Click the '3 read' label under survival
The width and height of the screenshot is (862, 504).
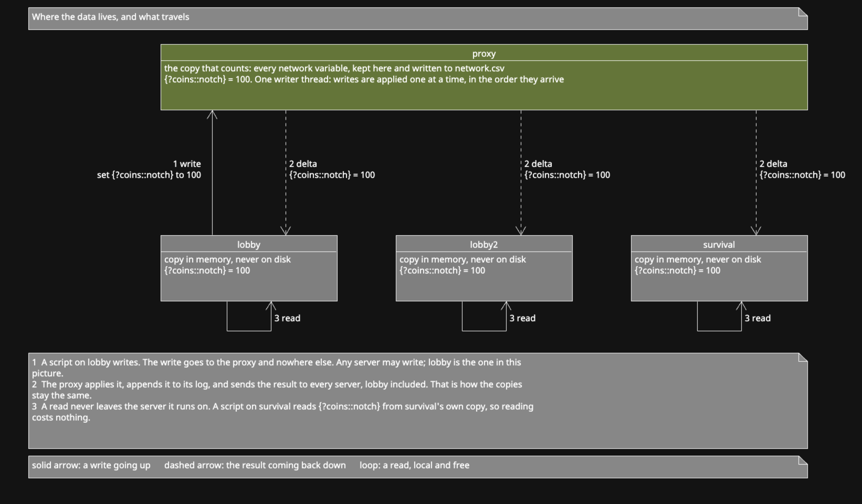tap(758, 318)
